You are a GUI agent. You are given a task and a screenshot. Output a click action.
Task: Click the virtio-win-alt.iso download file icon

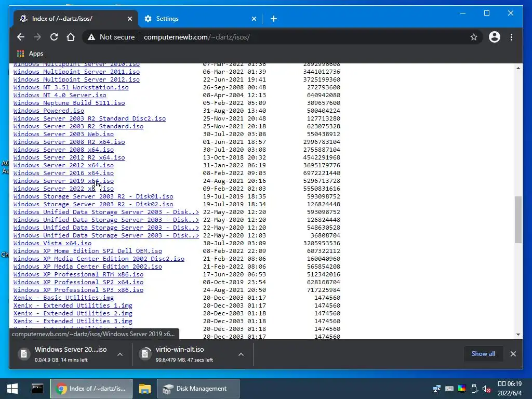[145, 354]
